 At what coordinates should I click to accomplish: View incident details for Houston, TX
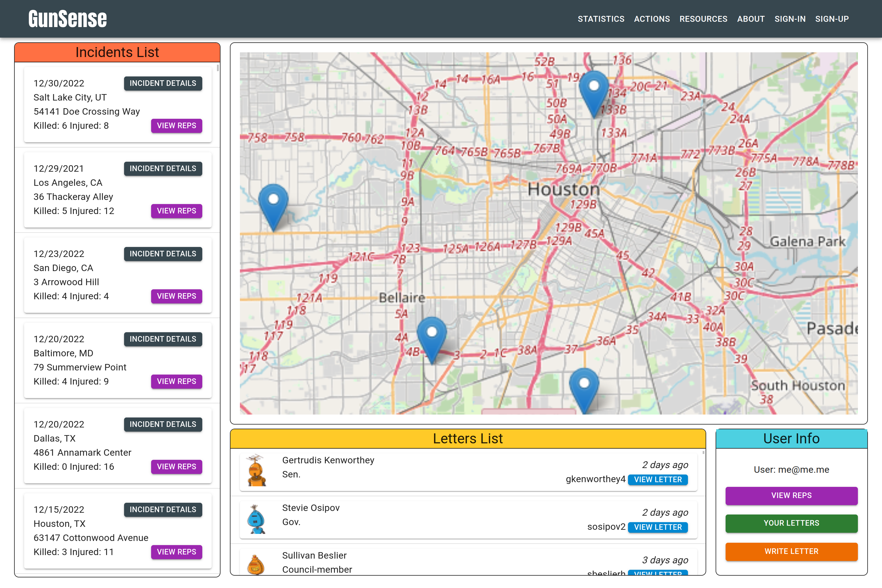click(163, 510)
